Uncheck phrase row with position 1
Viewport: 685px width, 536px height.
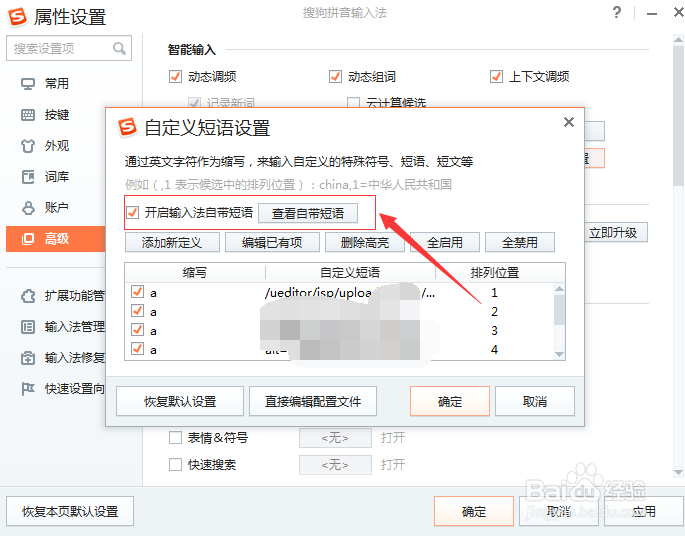point(137,292)
